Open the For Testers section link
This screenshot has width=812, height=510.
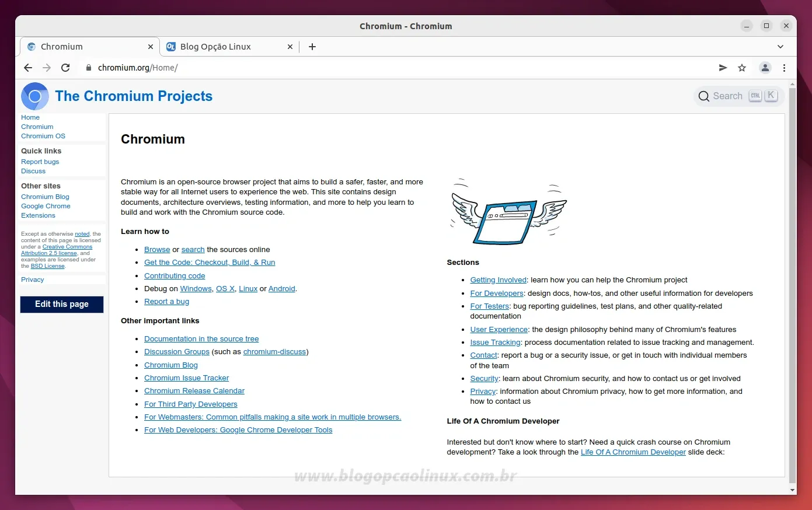click(489, 306)
